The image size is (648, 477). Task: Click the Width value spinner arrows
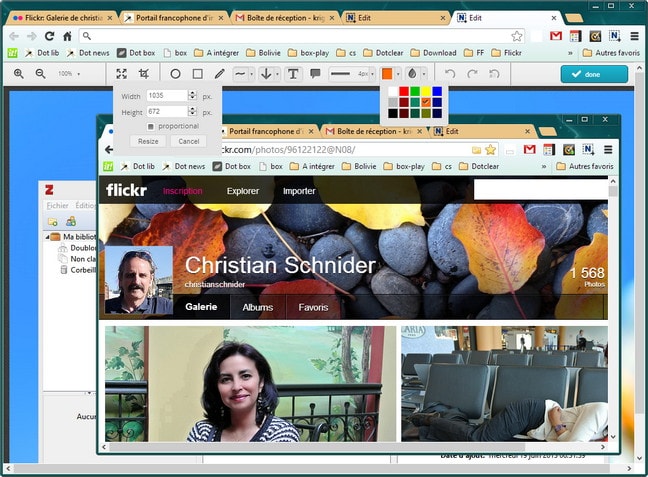pyautogui.click(x=192, y=95)
